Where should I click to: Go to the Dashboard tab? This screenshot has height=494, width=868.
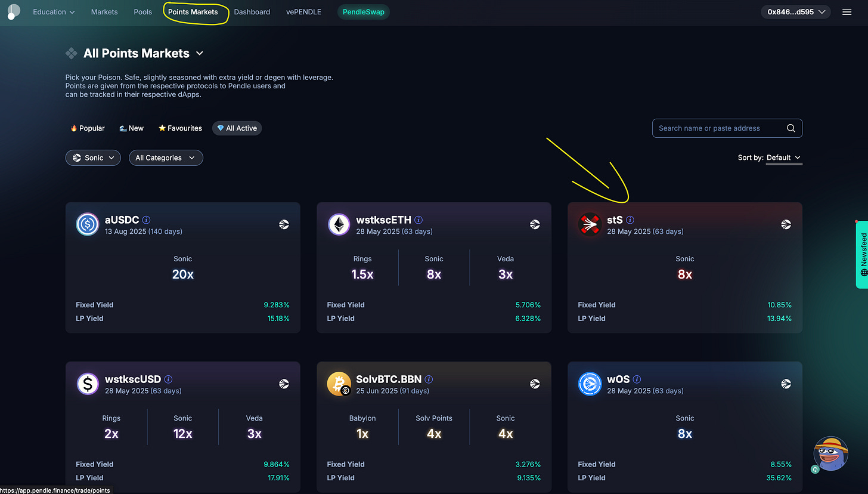point(252,12)
